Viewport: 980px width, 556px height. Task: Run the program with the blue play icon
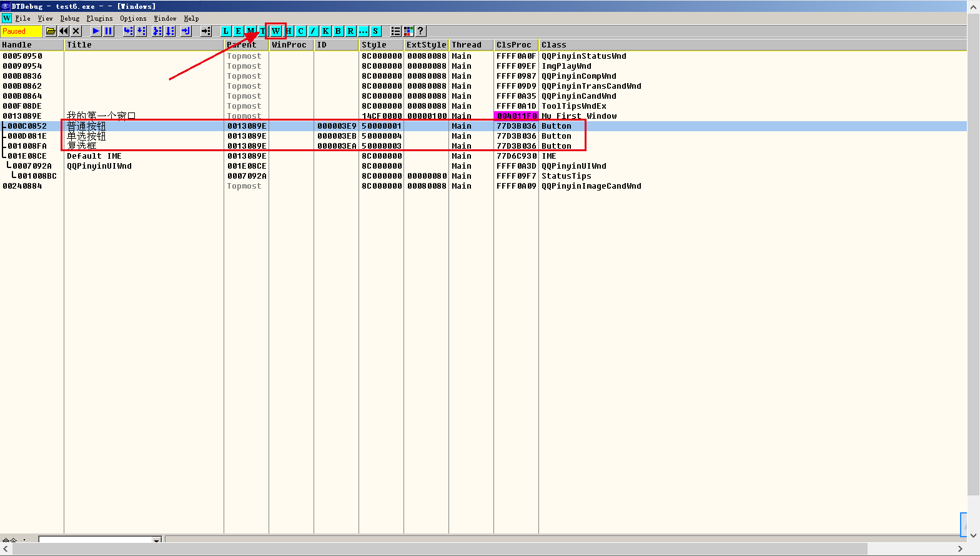[x=96, y=31]
